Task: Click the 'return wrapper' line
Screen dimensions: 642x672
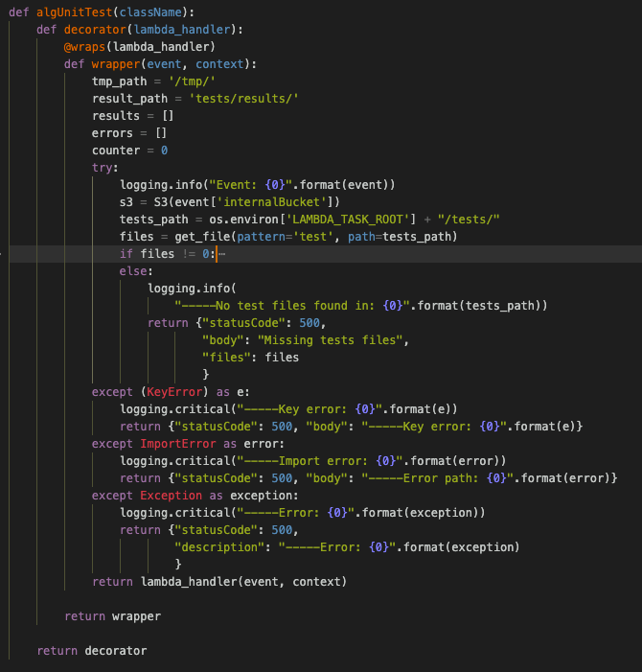Action: tap(113, 616)
